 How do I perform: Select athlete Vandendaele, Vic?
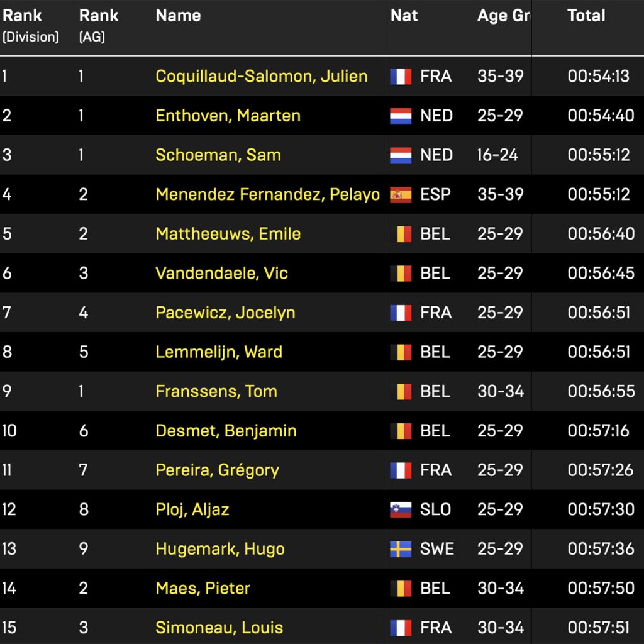click(221, 273)
